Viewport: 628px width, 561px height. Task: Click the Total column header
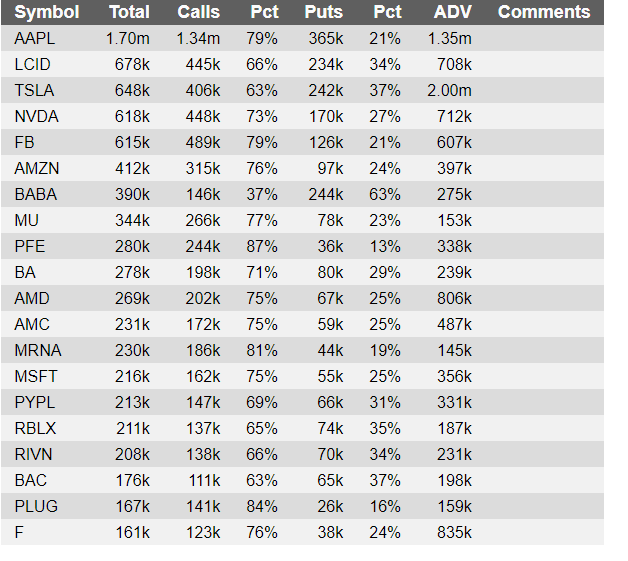pyautogui.click(x=129, y=12)
